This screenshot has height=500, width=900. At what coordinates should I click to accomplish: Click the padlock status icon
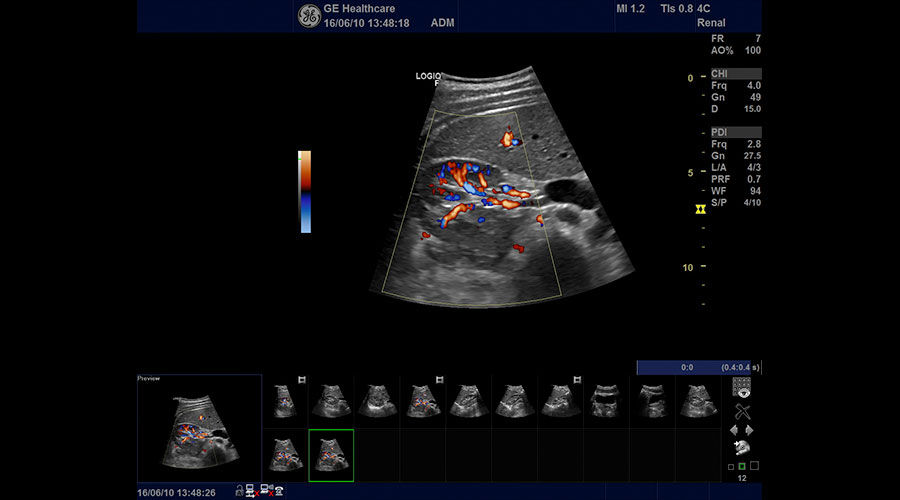pyautogui.click(x=239, y=491)
